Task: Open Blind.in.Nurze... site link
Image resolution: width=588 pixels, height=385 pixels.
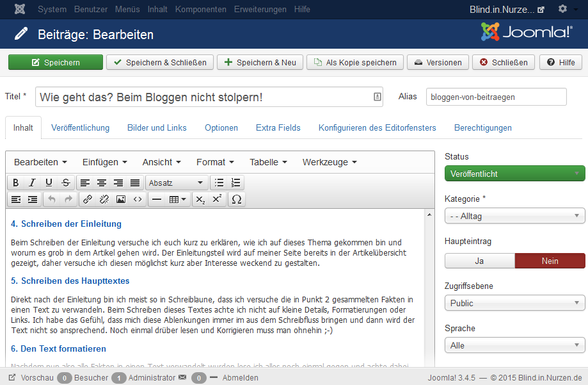Action: coord(507,10)
